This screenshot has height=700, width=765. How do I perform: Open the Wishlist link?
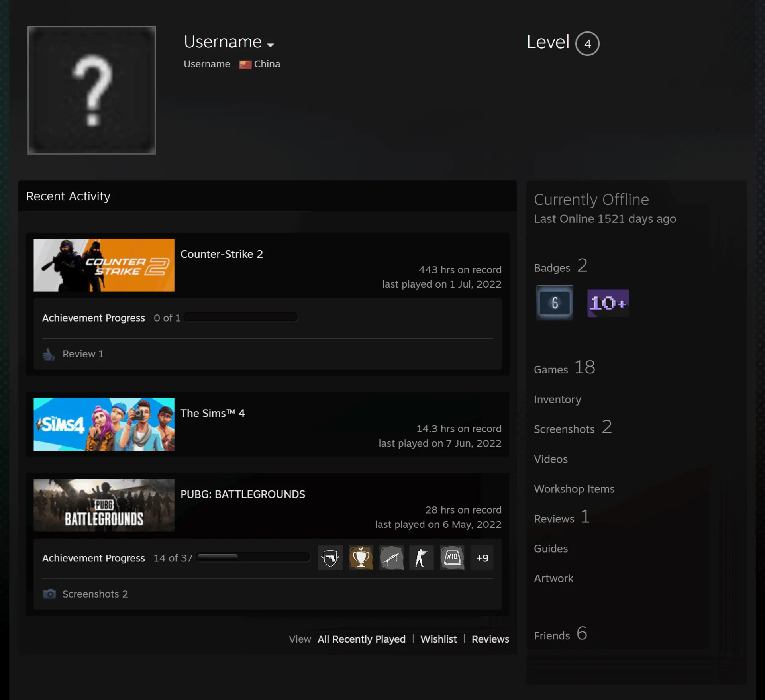(438, 639)
